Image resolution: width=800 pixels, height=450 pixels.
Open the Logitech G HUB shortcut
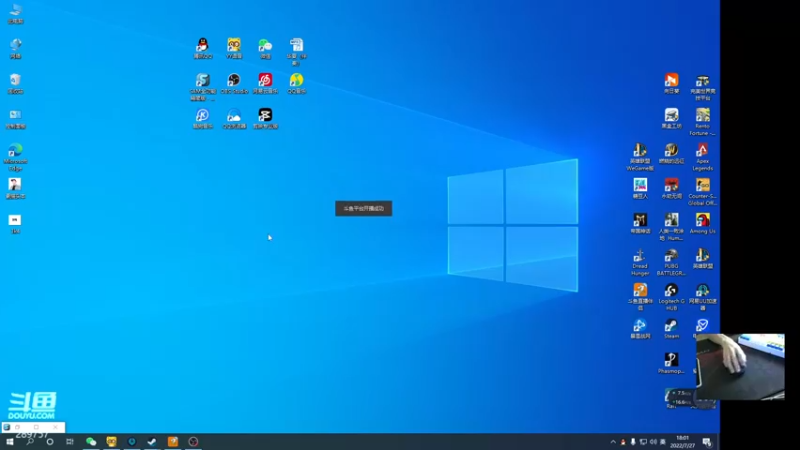671,297
